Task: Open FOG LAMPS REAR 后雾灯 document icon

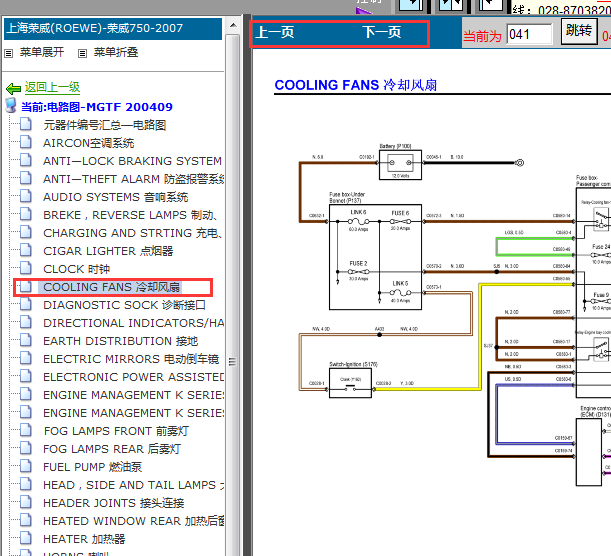Action: tap(26, 448)
